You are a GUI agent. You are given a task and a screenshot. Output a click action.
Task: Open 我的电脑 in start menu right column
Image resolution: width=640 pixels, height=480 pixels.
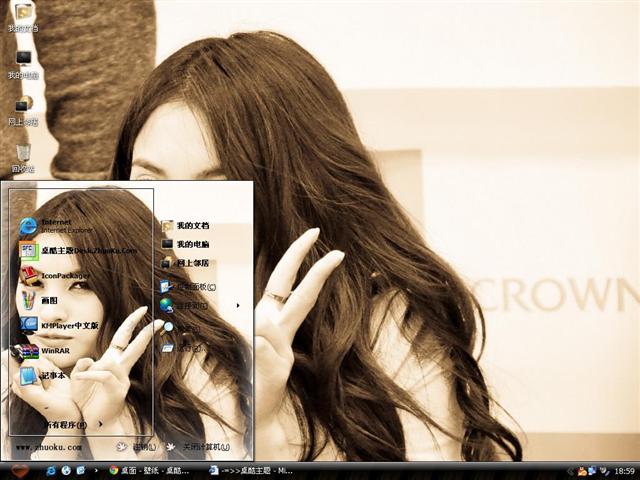(185, 244)
